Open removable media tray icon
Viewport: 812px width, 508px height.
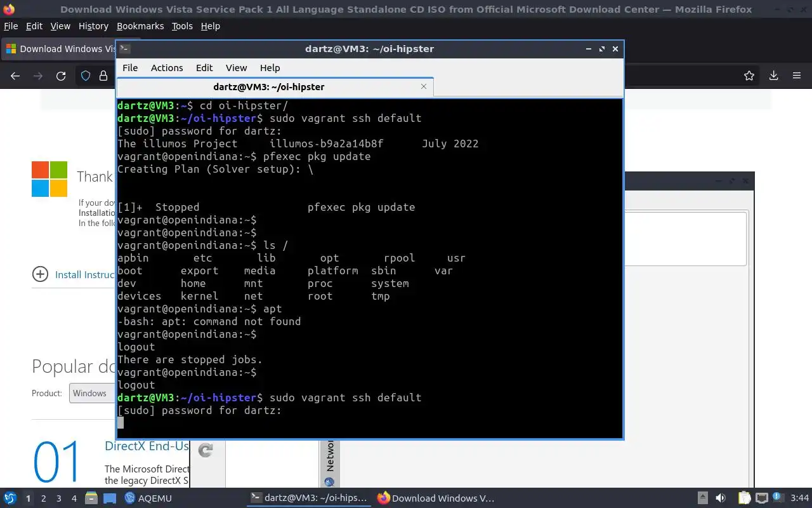tap(702, 498)
